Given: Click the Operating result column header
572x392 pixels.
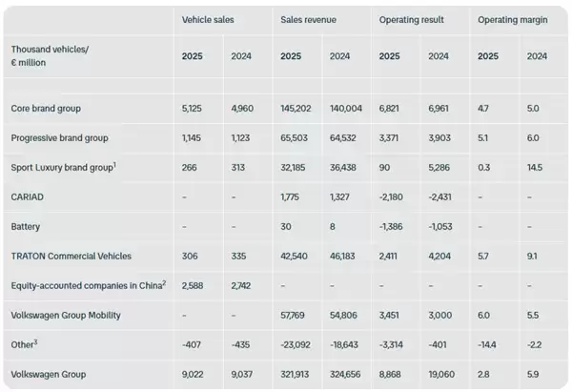Looking at the screenshot, I should coord(411,19).
